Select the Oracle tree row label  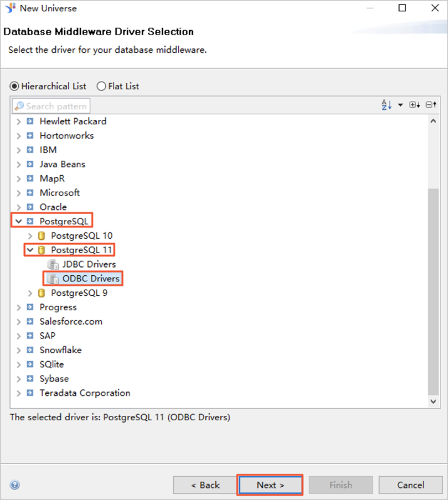tap(53, 207)
